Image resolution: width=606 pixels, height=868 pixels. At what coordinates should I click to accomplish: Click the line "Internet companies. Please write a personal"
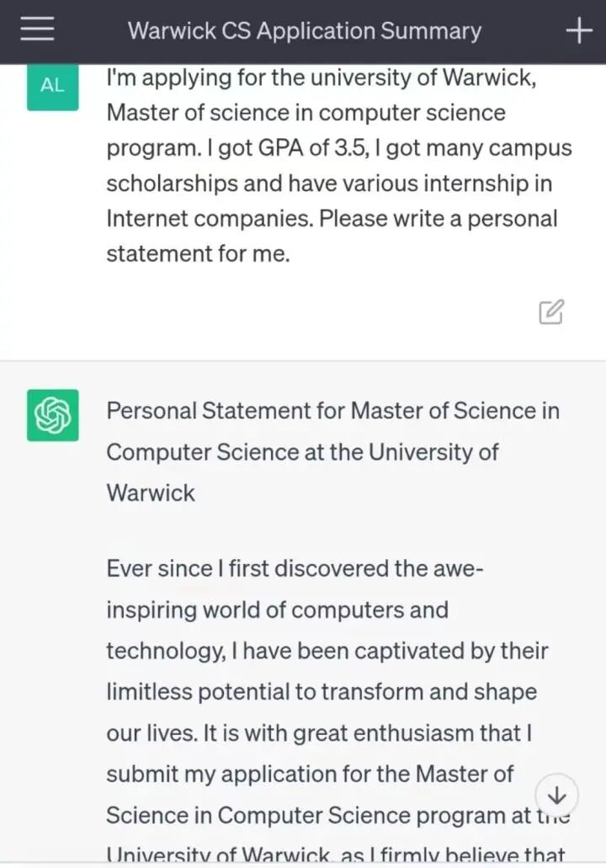pos(332,218)
